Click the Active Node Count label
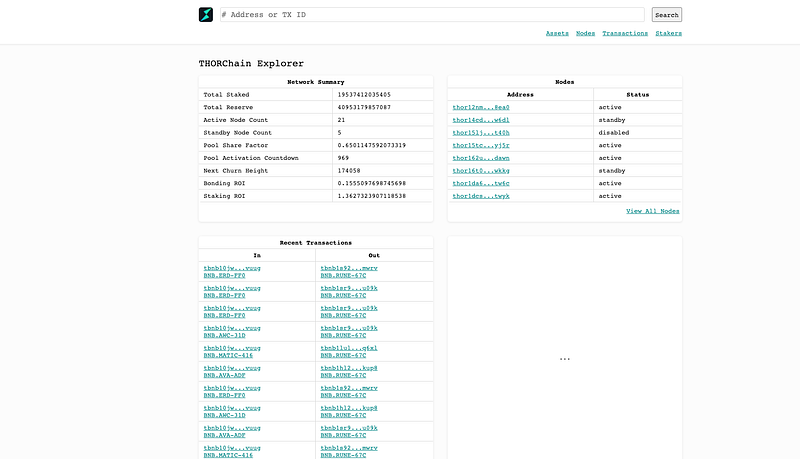The height and width of the screenshot is (459, 800). [236, 120]
